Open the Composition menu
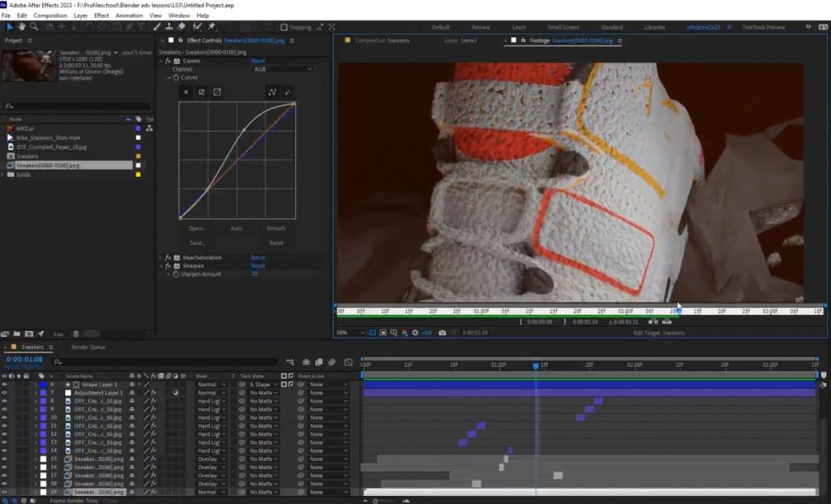Screen dimensions: 831x504 point(50,15)
